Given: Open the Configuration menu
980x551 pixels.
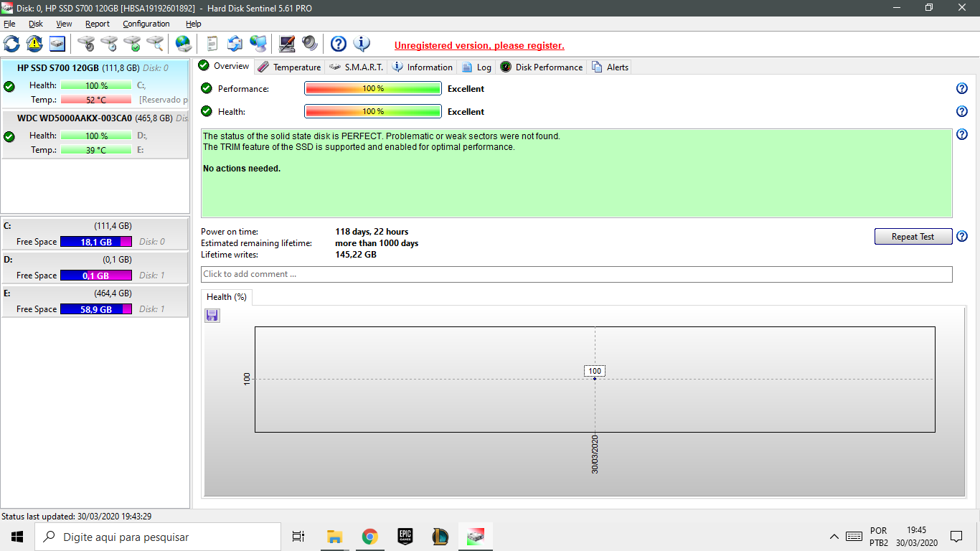Looking at the screenshot, I should (x=146, y=24).
